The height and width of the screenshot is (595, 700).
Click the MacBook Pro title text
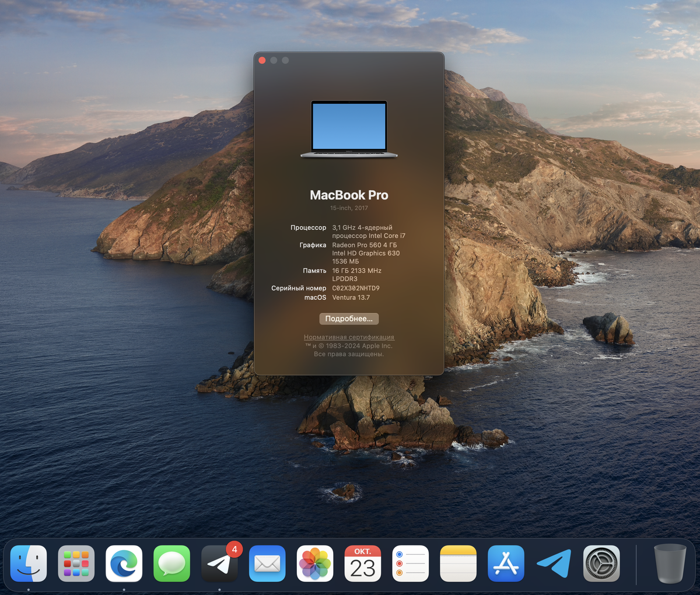(x=349, y=195)
